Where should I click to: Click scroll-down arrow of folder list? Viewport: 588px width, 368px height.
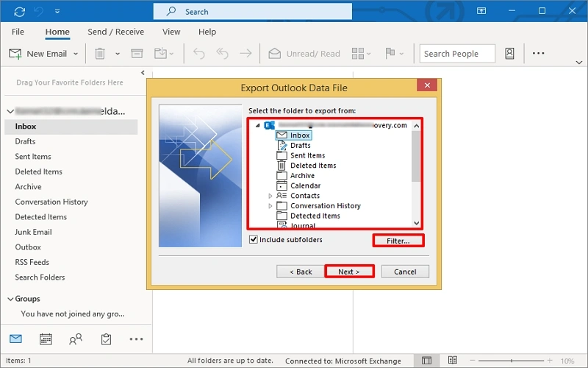(x=416, y=223)
